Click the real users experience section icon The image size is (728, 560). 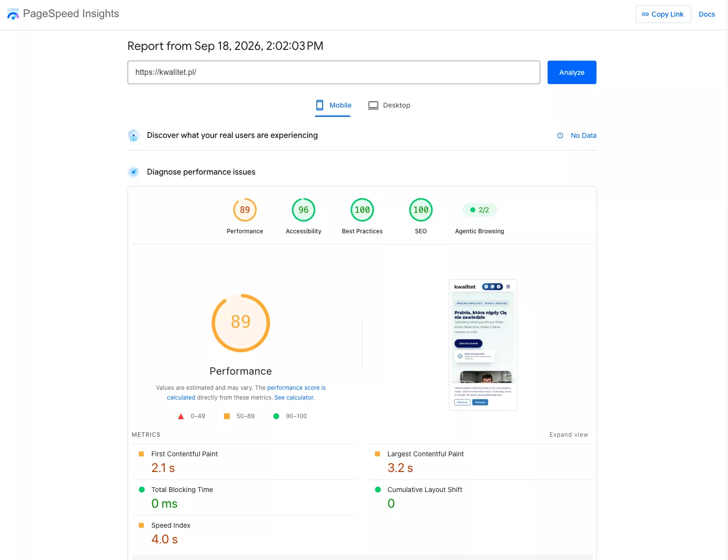pyautogui.click(x=133, y=135)
